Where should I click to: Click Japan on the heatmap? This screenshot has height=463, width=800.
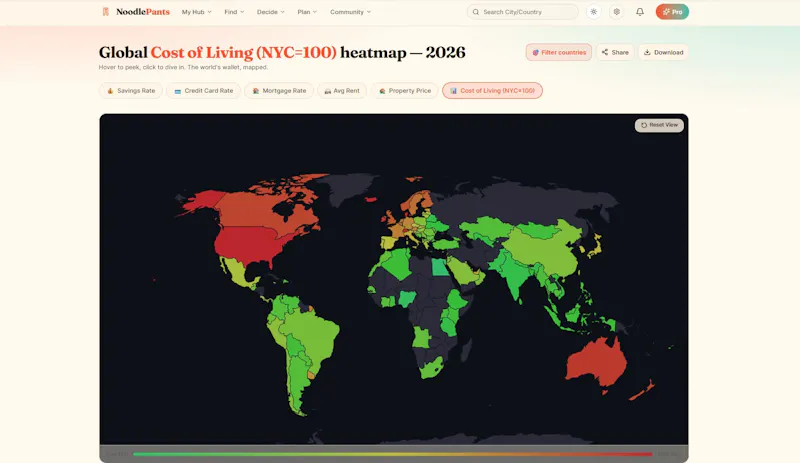[x=594, y=247]
